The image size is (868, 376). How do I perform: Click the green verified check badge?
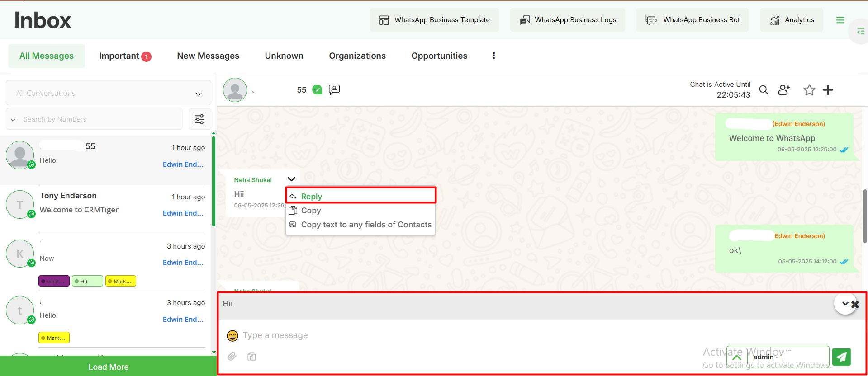pos(318,89)
